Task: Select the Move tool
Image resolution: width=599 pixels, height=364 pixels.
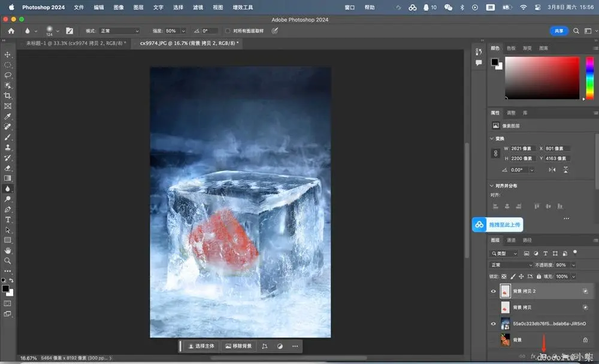Action: (x=8, y=54)
